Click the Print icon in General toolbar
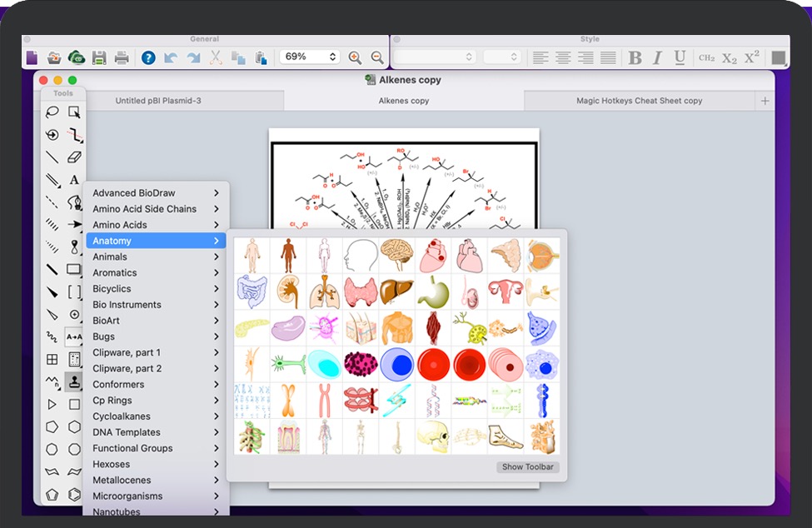This screenshot has width=812, height=528. pos(122,57)
